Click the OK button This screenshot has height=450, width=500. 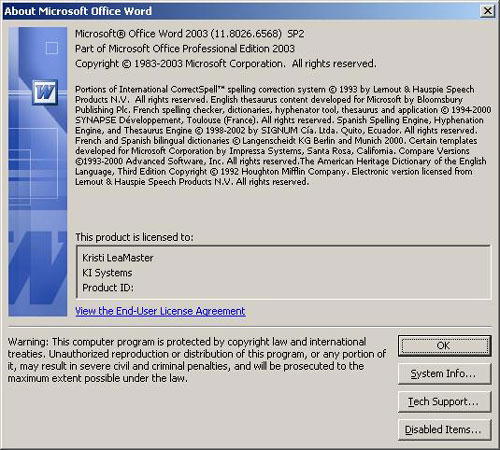[x=444, y=346]
